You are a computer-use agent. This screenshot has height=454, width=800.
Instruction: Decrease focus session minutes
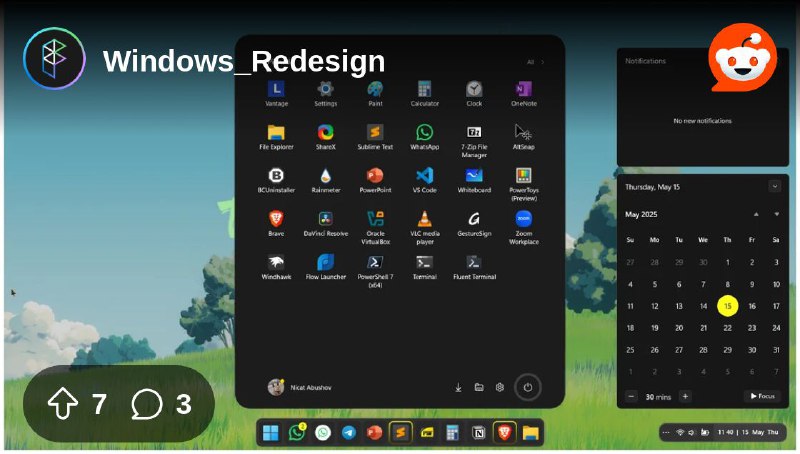(x=631, y=396)
